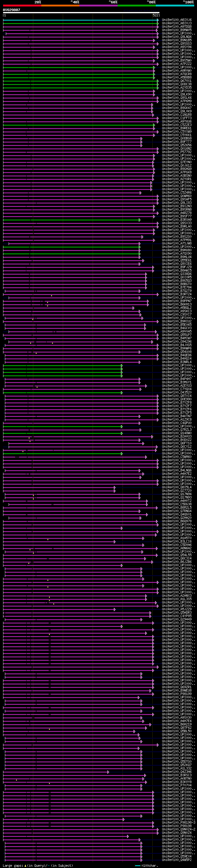Click on UniRef100_Q0DC38
197x868 pixels.
pos(177,84)
